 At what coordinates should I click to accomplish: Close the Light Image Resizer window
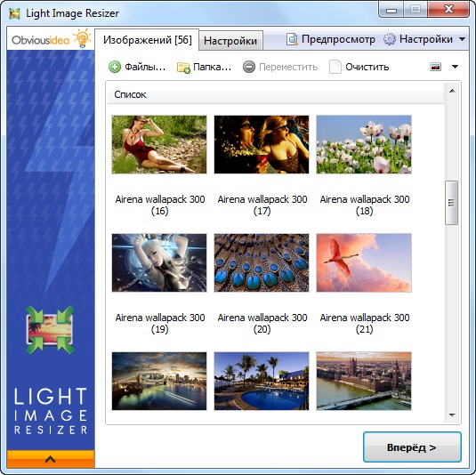[448, 10]
